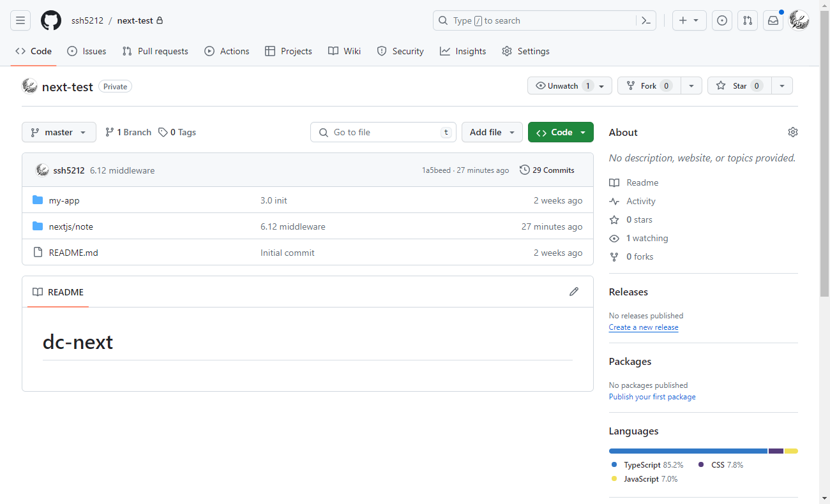The image size is (830, 504).
Task: Expand the Fork options caret
Action: (691, 85)
